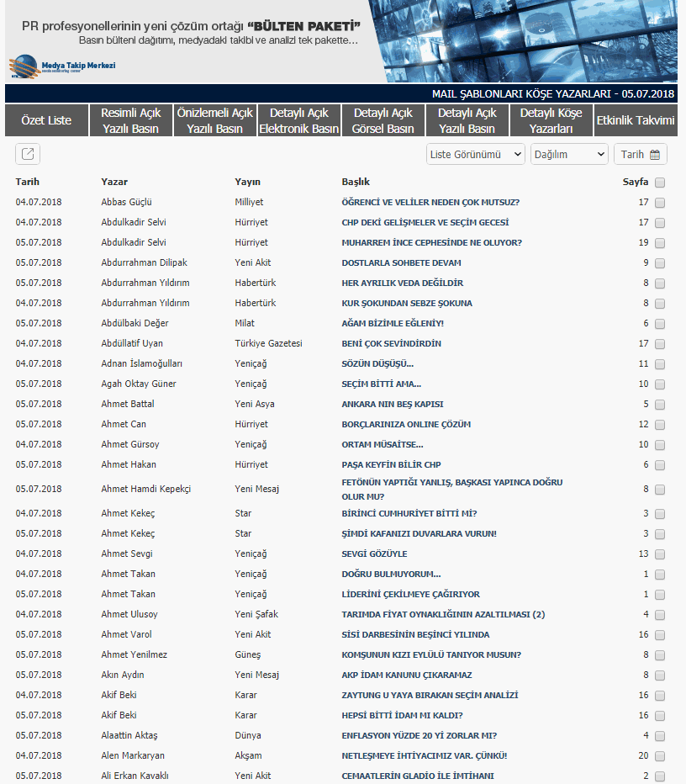The width and height of the screenshot is (686, 784).
Task: Open Resimli Açık Yazılı Basın tab
Action: [x=131, y=120]
